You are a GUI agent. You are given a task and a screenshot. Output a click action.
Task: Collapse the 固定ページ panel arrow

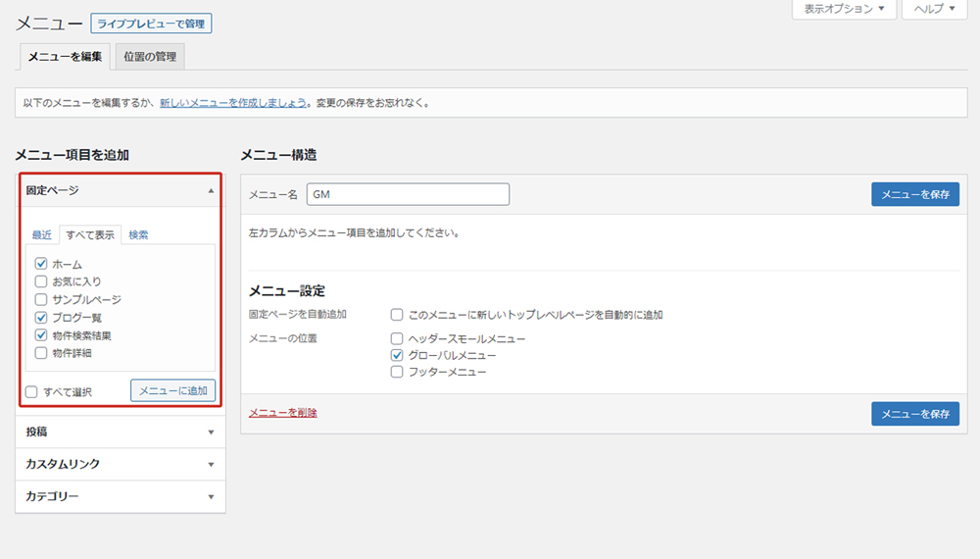tap(211, 191)
